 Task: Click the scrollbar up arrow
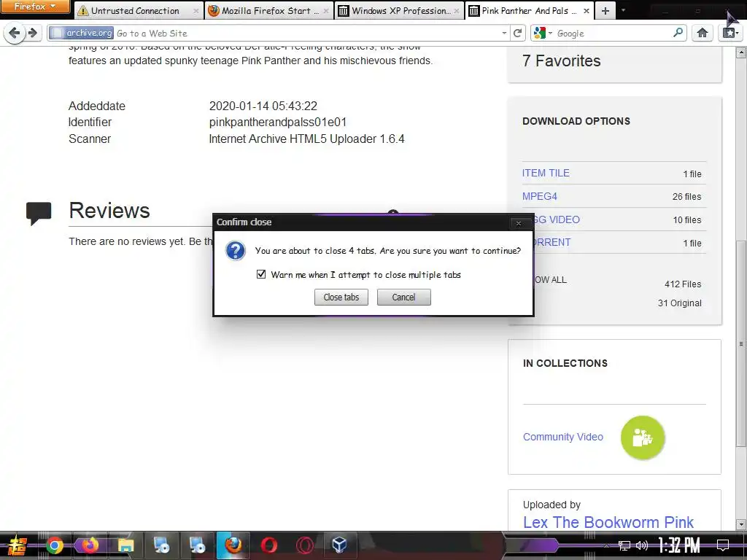[741, 52]
